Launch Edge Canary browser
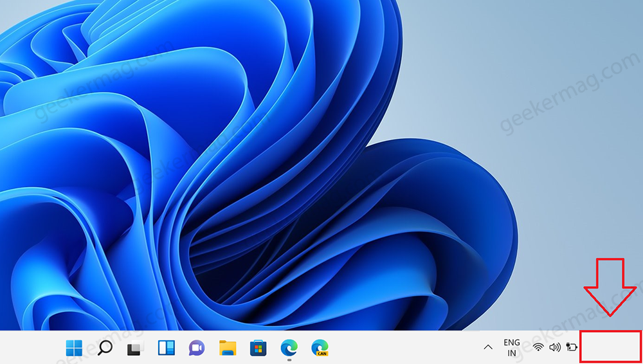Screen dimensions: 643x364 (x=320, y=348)
